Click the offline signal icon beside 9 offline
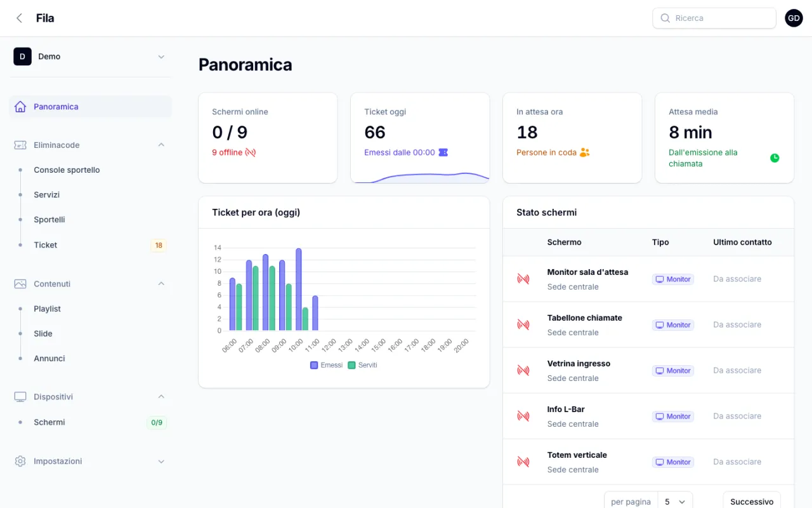The image size is (812, 508). (x=251, y=152)
